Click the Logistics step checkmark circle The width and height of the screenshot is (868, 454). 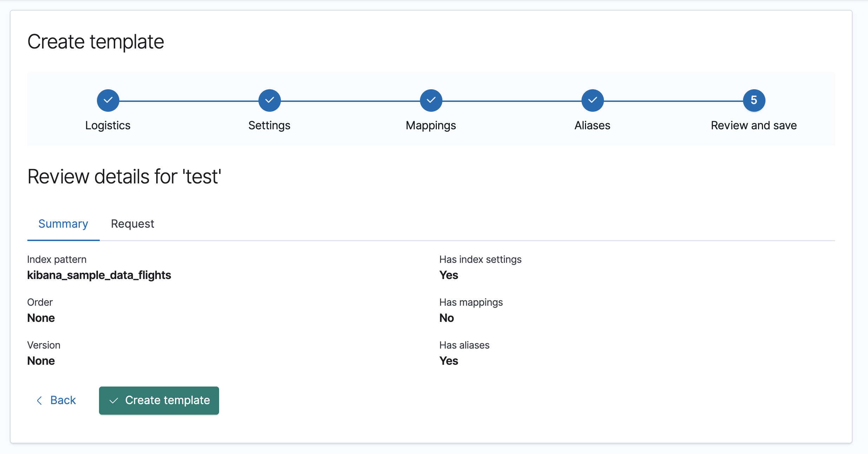(108, 100)
